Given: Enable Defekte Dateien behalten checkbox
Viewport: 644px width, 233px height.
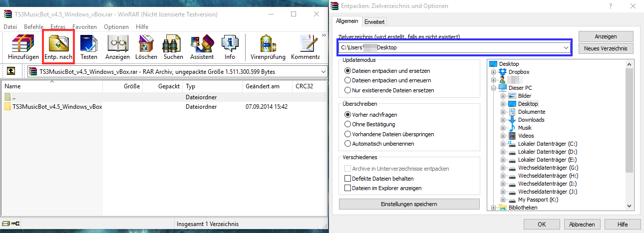Looking at the screenshot, I should pyautogui.click(x=348, y=179).
